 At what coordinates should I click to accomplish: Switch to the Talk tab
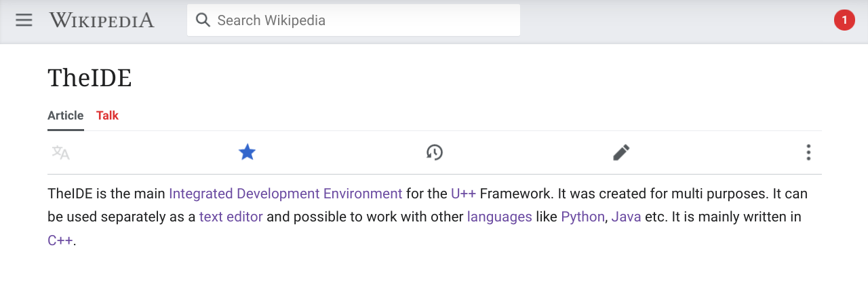pos(107,115)
